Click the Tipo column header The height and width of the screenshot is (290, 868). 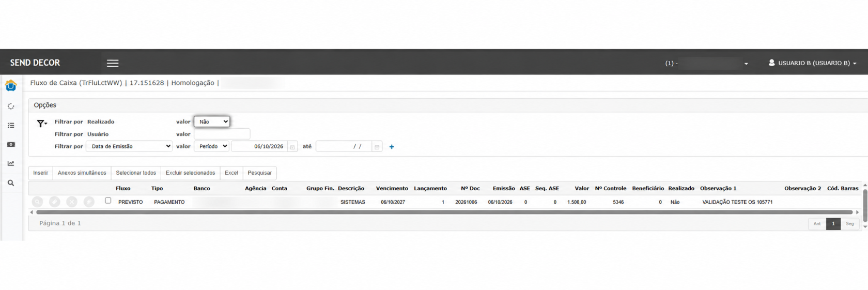click(x=157, y=189)
